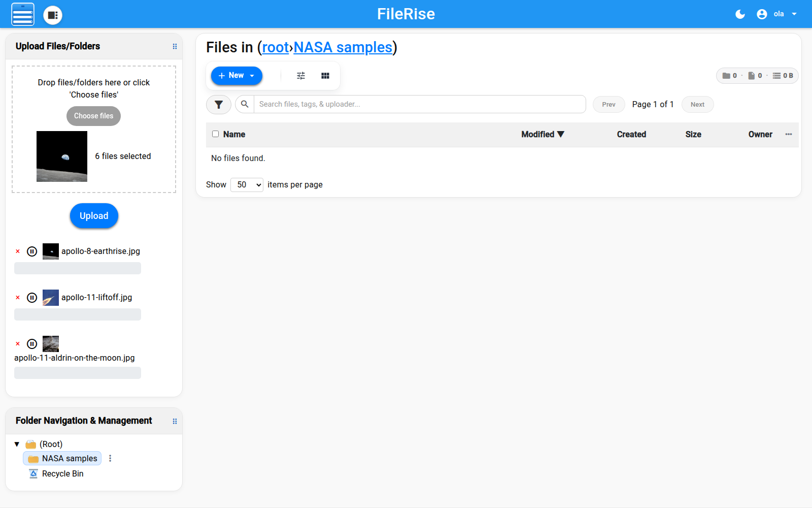
Task: Click the search magnifier icon
Action: pyautogui.click(x=245, y=104)
